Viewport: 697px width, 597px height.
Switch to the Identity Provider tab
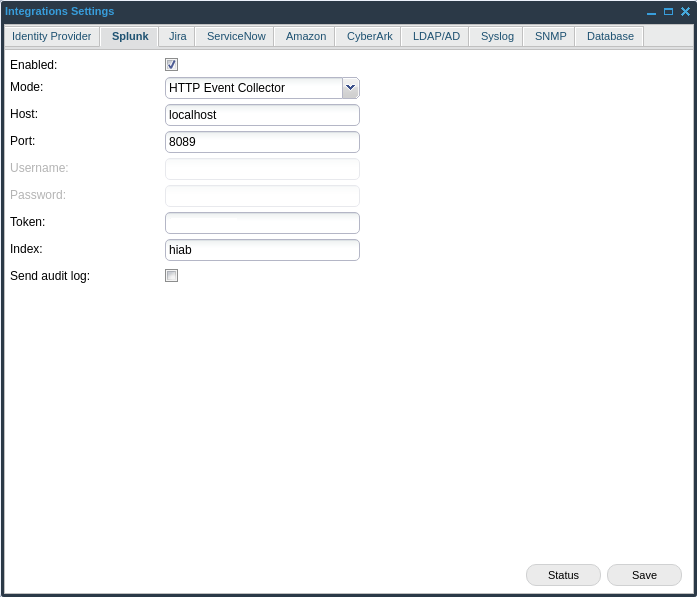51,36
